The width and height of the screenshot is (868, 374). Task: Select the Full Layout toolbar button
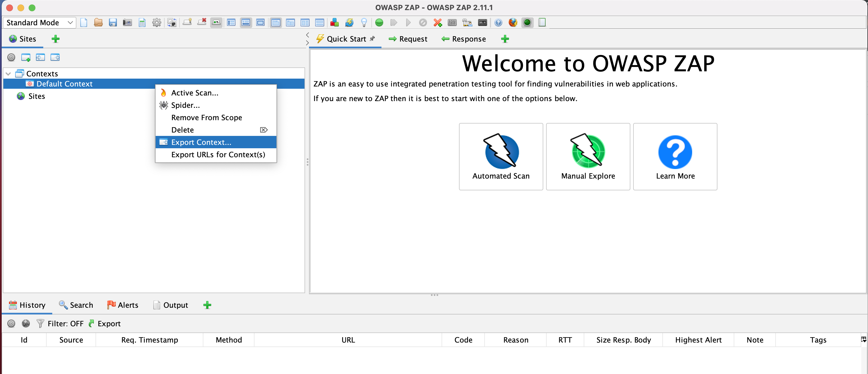click(x=260, y=22)
